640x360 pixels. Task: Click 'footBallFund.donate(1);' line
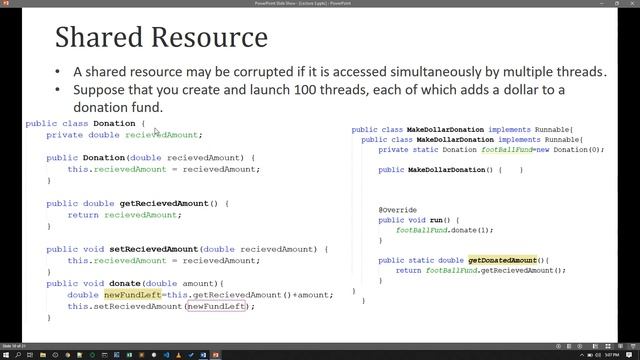pos(444,230)
